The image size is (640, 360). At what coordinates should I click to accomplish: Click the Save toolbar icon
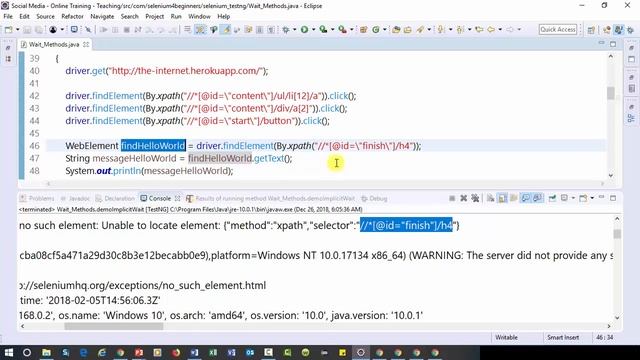[27, 30]
